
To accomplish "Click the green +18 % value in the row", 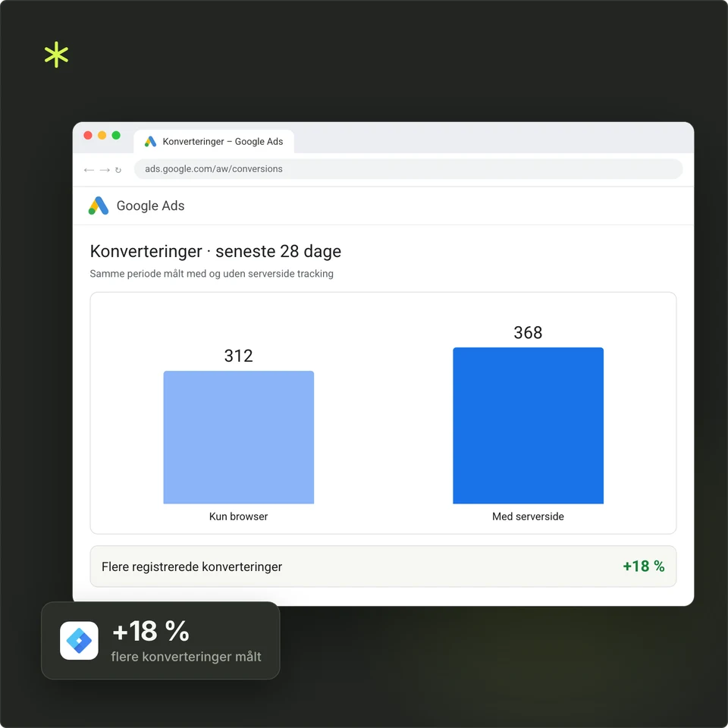I will click(x=644, y=566).
